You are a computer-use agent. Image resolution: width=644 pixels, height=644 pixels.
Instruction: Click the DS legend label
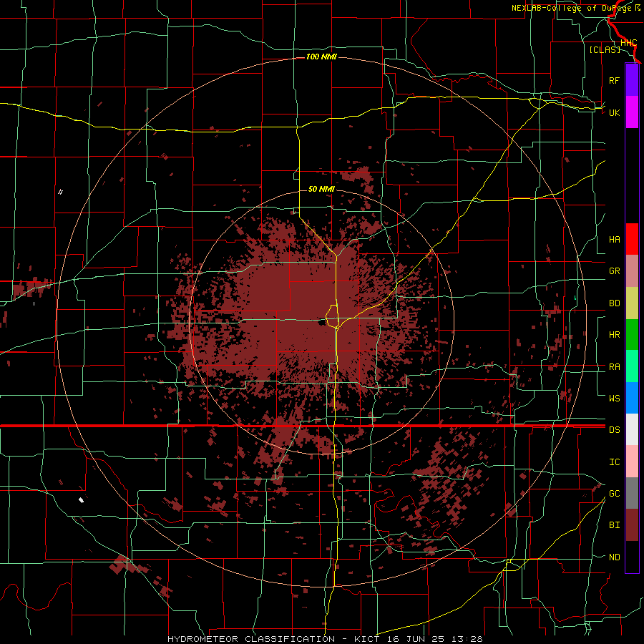[x=614, y=430]
